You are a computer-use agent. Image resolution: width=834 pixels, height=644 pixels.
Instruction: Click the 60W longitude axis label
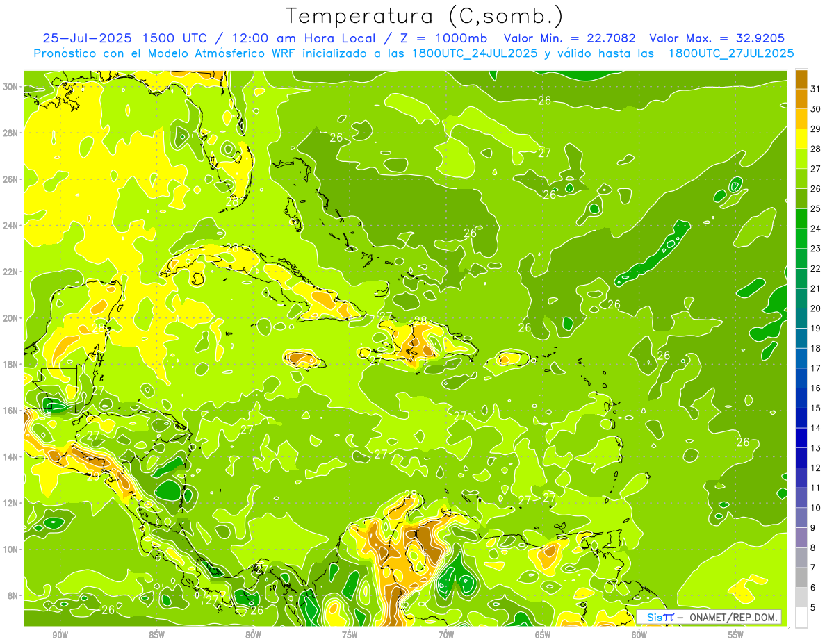click(x=639, y=634)
